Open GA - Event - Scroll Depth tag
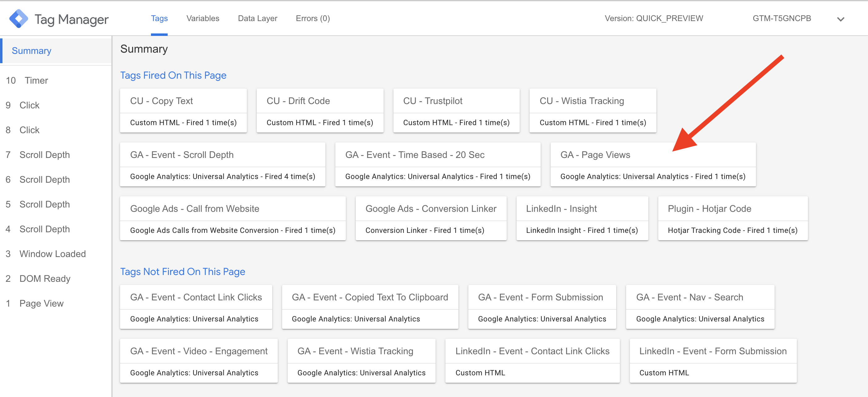The width and height of the screenshot is (868, 397). (223, 165)
